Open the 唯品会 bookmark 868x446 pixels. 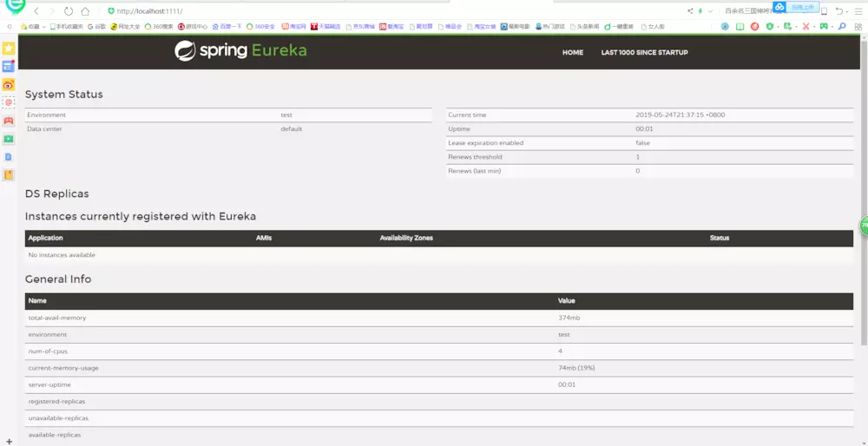(450, 26)
